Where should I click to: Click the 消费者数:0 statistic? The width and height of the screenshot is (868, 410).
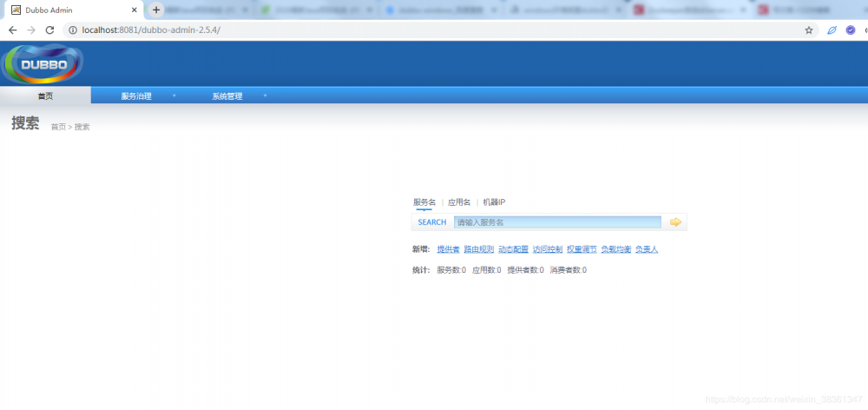click(x=568, y=270)
